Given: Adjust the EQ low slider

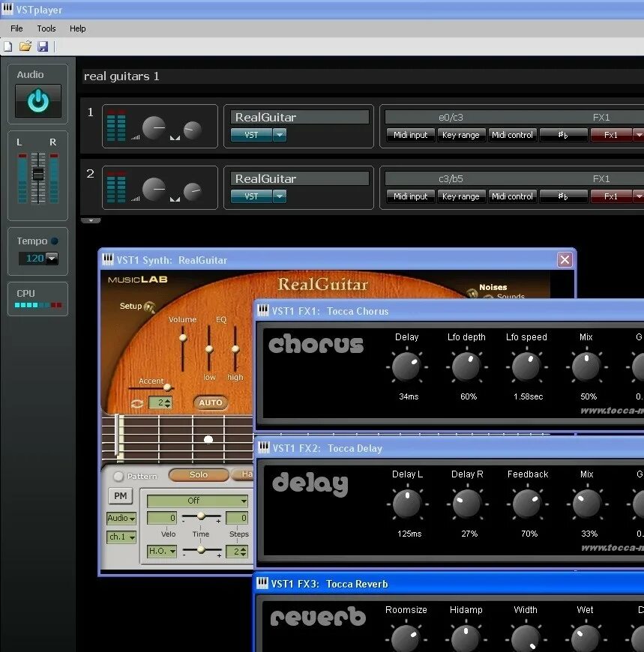Looking at the screenshot, I should click(209, 349).
